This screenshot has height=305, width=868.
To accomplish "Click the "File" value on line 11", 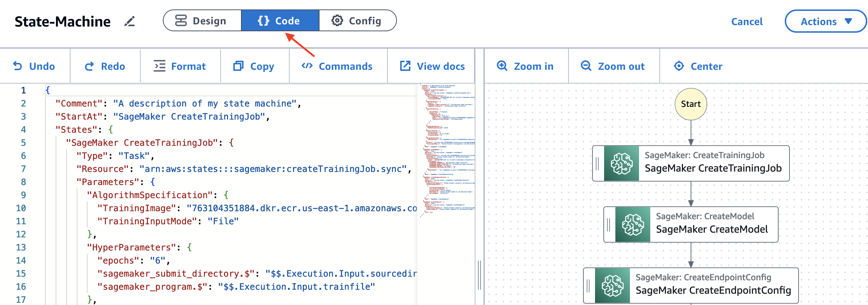I will click(223, 221).
